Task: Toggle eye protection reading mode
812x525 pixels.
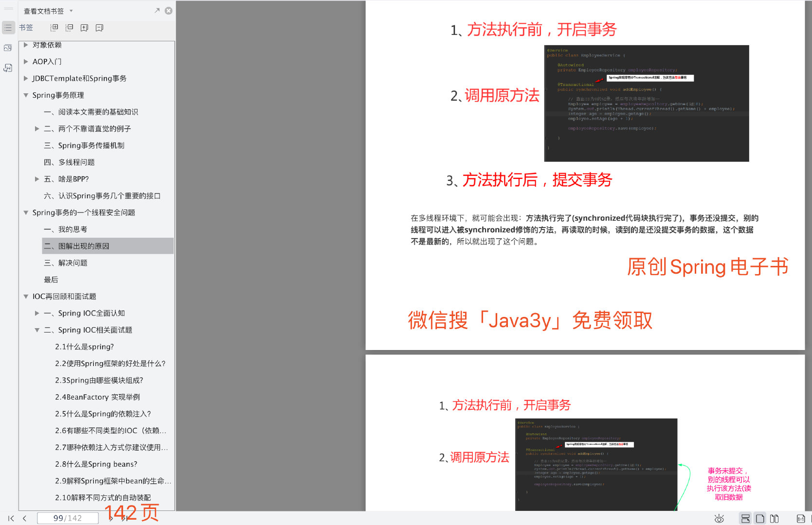Action: coord(719,518)
